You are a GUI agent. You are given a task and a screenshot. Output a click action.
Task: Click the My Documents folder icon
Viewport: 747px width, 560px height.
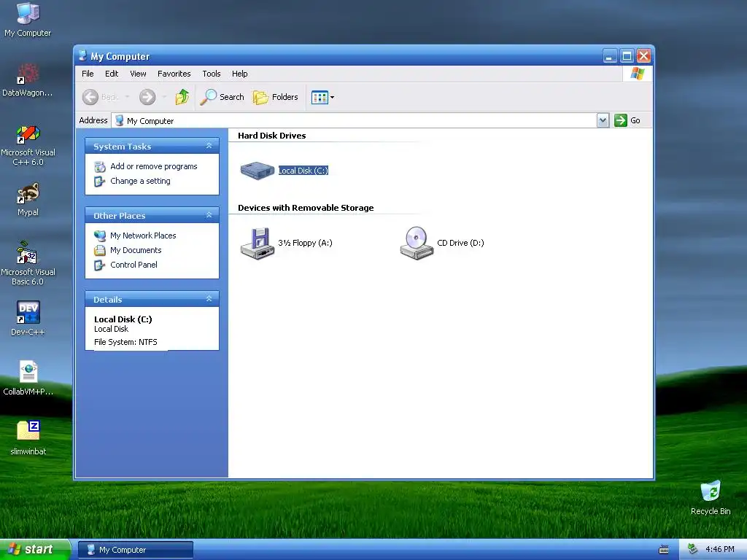[x=99, y=251]
